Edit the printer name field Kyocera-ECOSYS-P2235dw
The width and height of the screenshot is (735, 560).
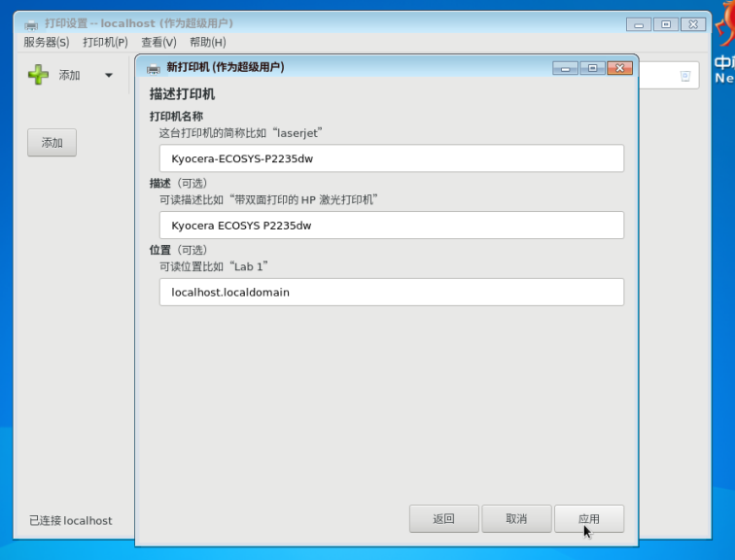(x=391, y=158)
